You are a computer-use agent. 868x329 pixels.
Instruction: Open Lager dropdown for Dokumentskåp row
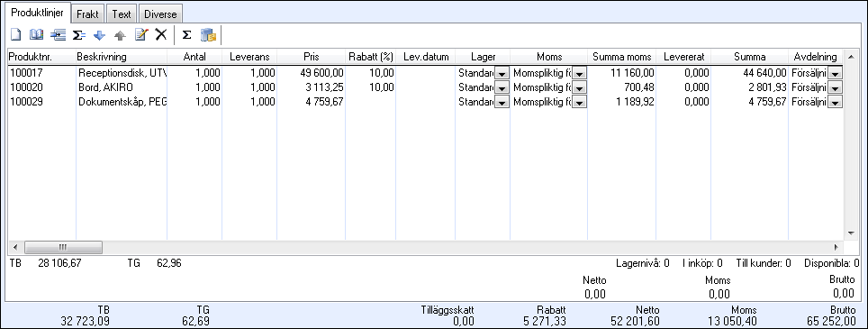coord(502,102)
